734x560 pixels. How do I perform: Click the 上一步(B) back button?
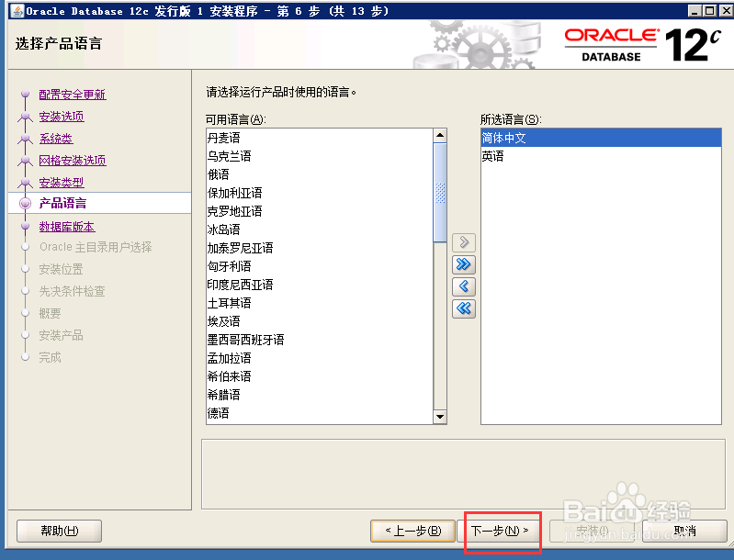tap(412, 531)
